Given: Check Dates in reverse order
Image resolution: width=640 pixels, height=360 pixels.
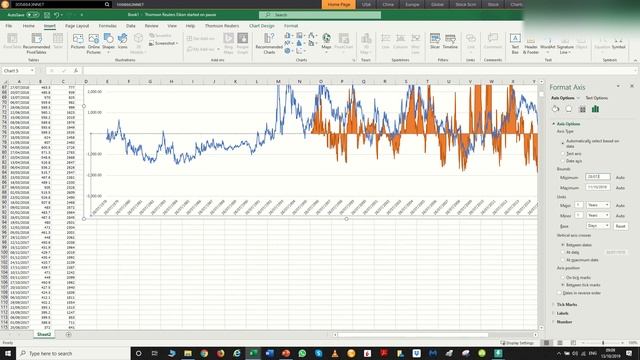Looking at the screenshot, I should point(560,293).
